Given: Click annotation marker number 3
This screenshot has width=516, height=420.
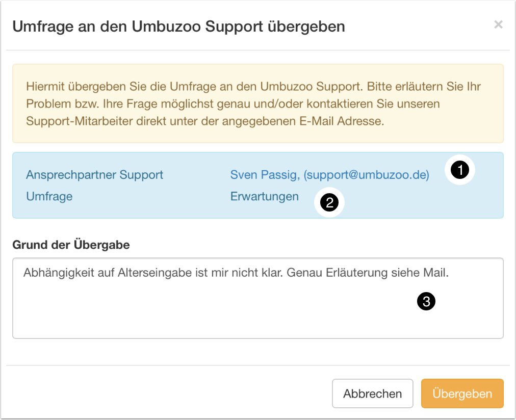Looking at the screenshot, I should tap(426, 302).
